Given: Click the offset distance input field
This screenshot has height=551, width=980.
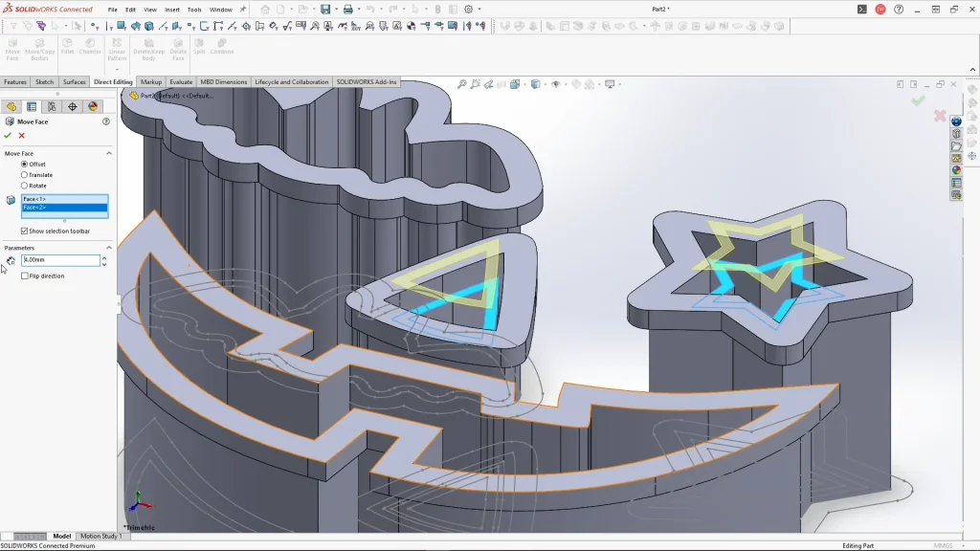Looking at the screenshot, I should click(x=60, y=260).
